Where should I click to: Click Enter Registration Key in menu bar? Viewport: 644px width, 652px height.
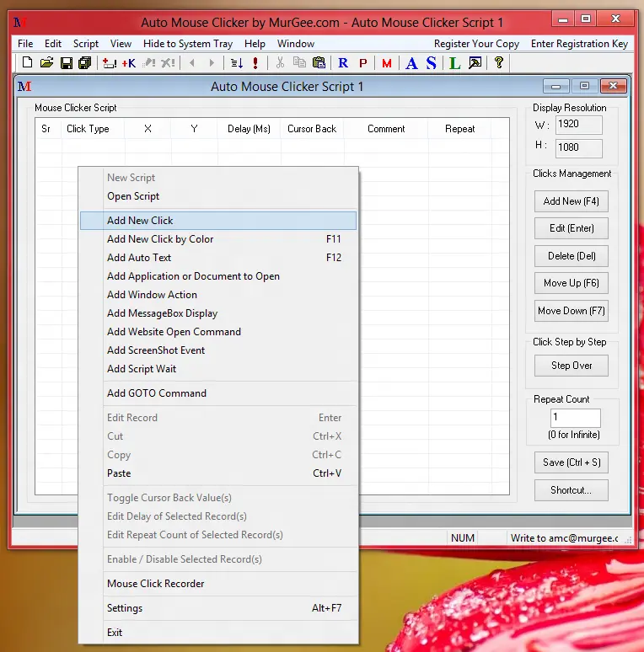579,44
